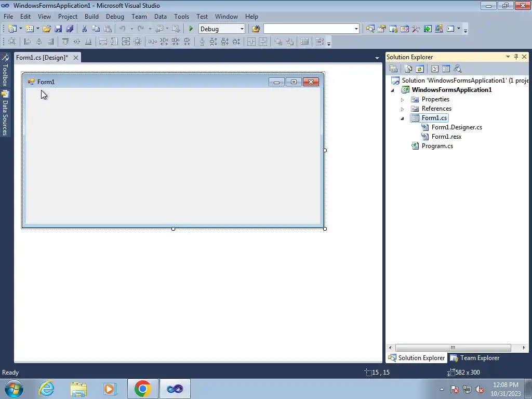
Task: Select Form1.resx in Solution Explorer
Action: (x=446, y=137)
